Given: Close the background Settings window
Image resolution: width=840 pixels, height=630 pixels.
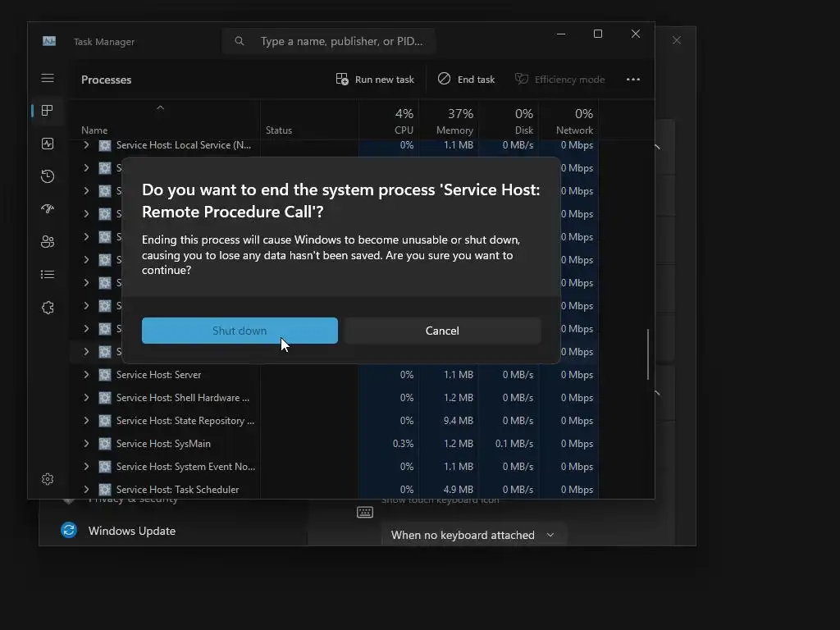Looking at the screenshot, I should (677, 40).
